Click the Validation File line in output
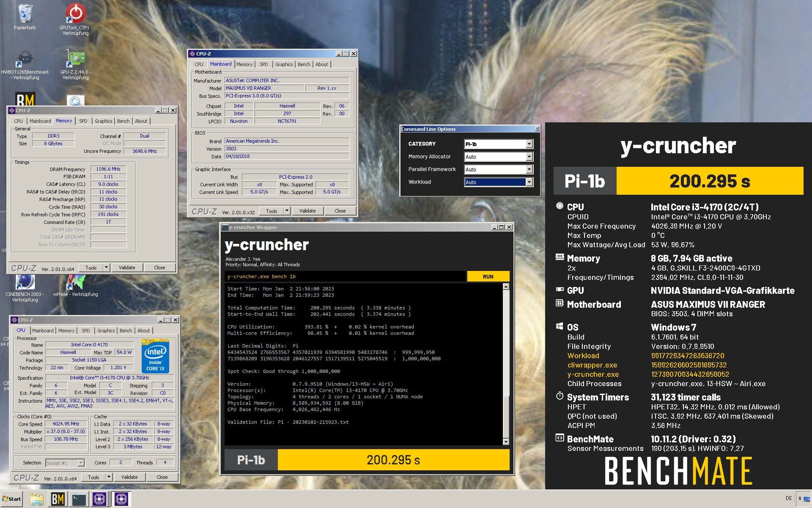The image size is (812, 508). (x=288, y=422)
